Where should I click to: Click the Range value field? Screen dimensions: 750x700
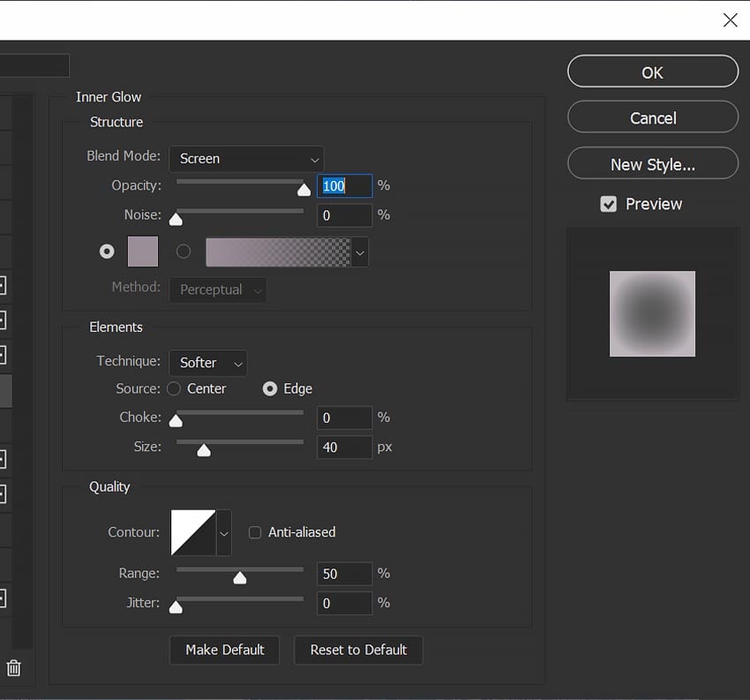(344, 574)
